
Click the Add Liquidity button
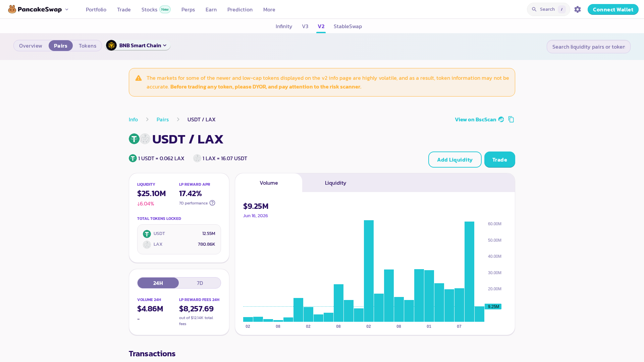click(x=455, y=160)
